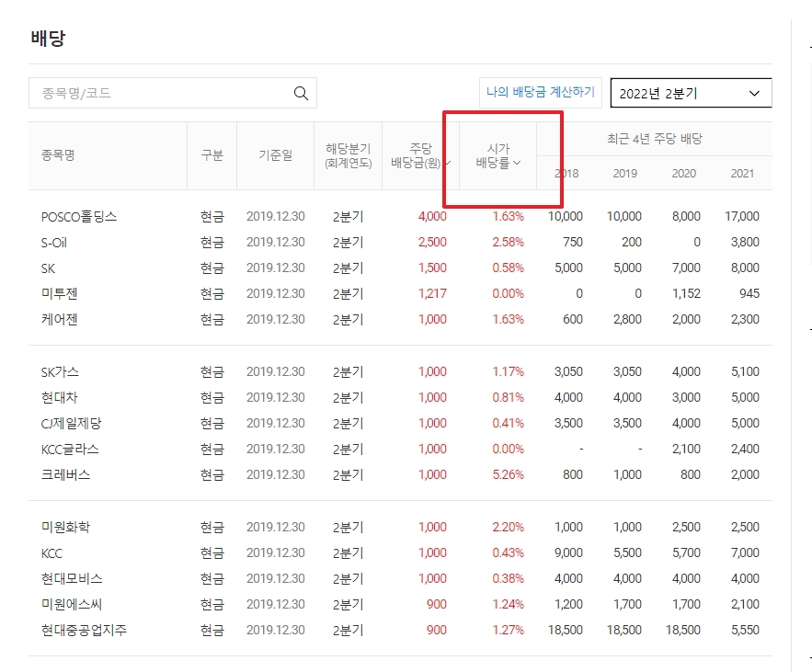This screenshot has width=812, height=672.
Task: Sort by 시가 배당률 column
Action: point(497,156)
